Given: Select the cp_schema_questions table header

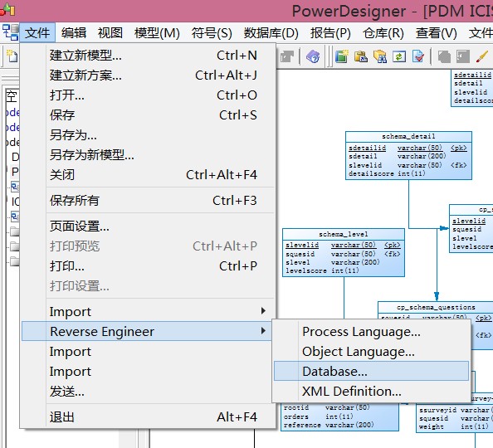Looking at the screenshot, I should click(x=436, y=307).
